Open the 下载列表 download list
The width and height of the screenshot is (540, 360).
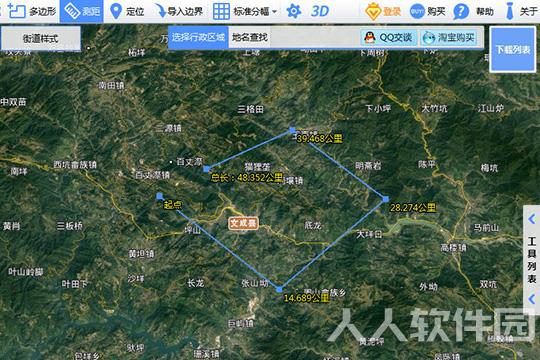513,50
